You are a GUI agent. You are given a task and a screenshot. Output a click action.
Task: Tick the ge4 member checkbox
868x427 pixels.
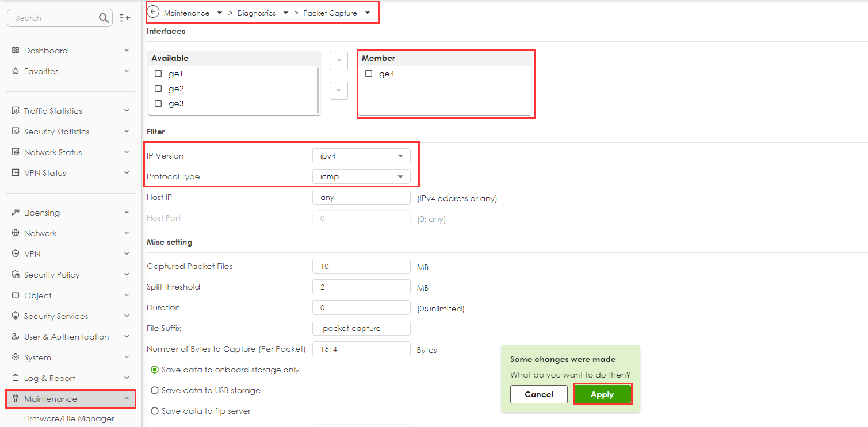click(x=369, y=74)
